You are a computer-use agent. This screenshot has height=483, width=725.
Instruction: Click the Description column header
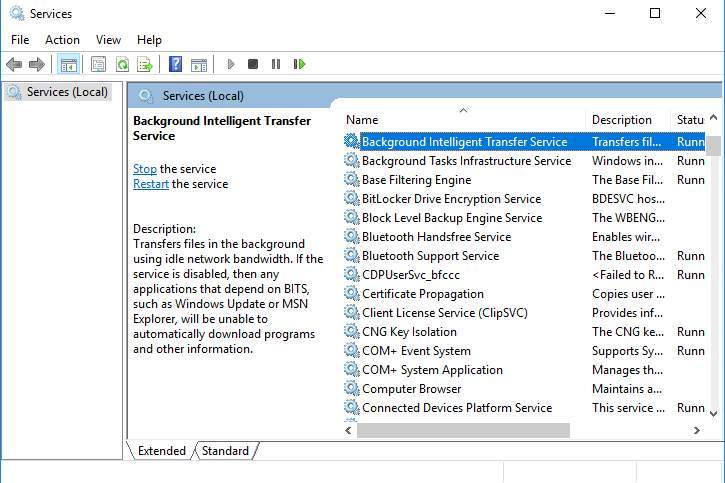(x=622, y=120)
